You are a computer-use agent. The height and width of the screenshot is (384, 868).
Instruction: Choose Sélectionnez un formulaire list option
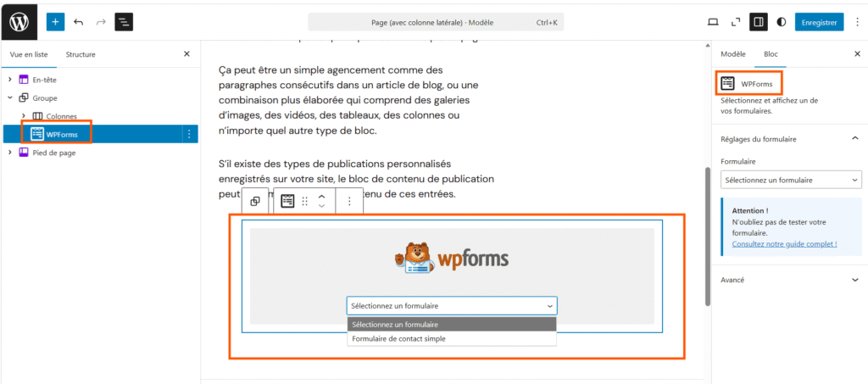452,325
